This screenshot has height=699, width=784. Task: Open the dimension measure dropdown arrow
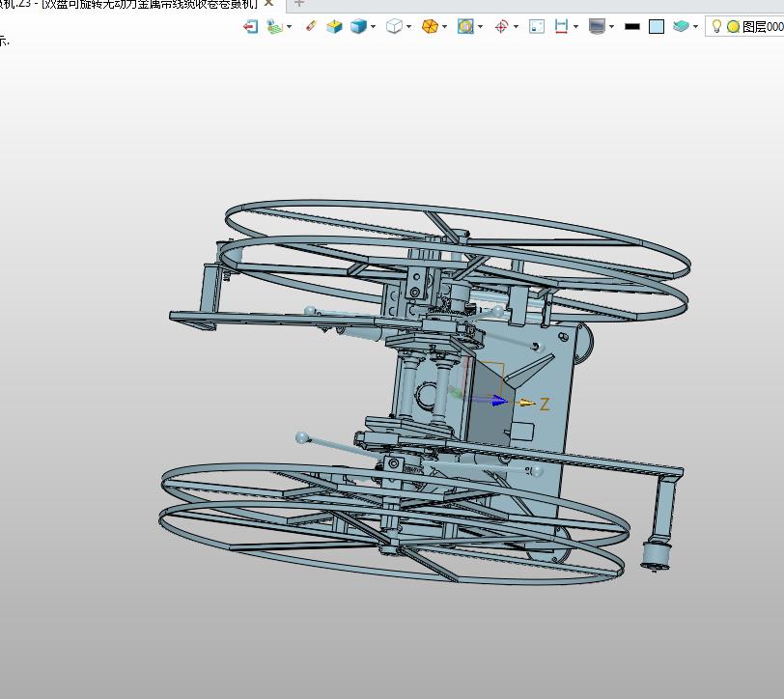click(576, 27)
